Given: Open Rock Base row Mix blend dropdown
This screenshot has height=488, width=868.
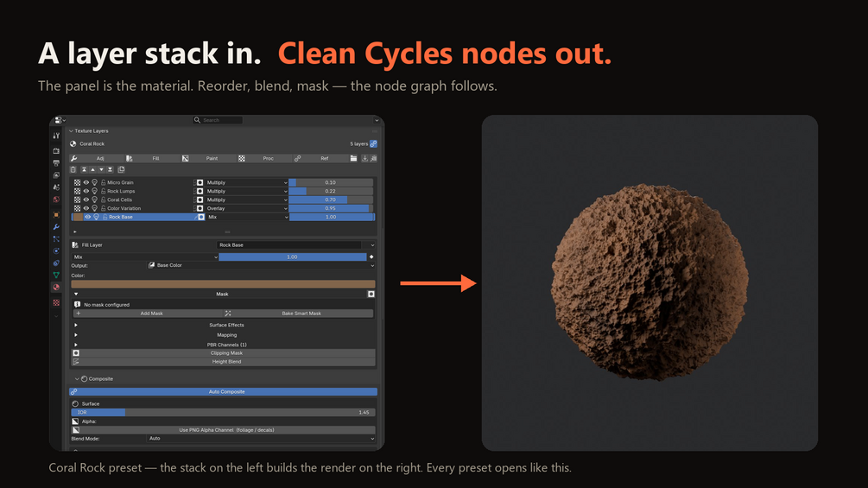Looking at the screenshot, I should tap(248, 217).
